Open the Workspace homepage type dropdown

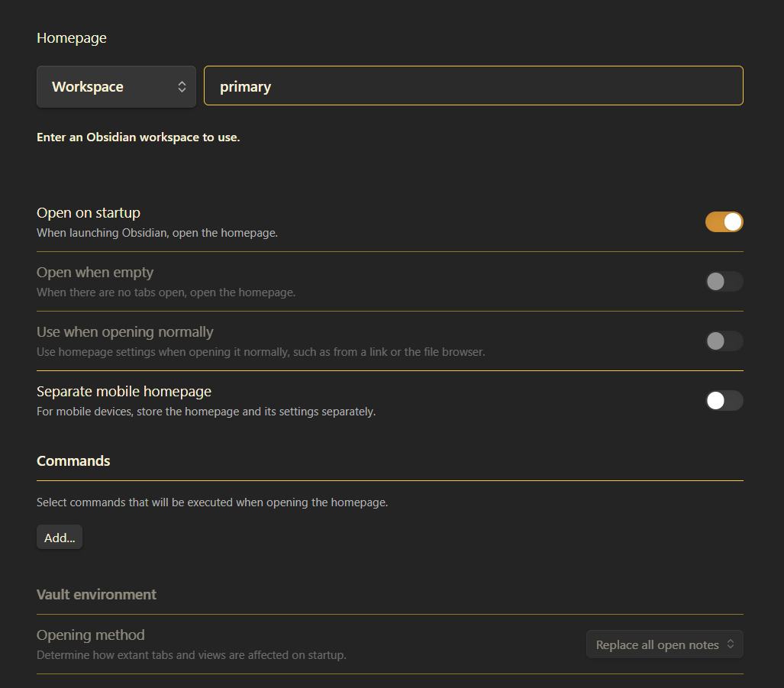click(116, 86)
